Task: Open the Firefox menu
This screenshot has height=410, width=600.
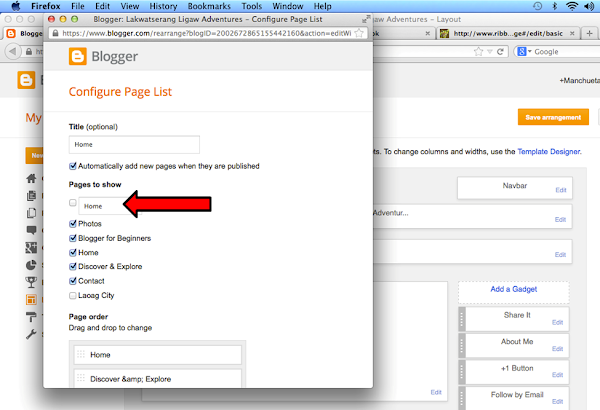Action: [46, 6]
